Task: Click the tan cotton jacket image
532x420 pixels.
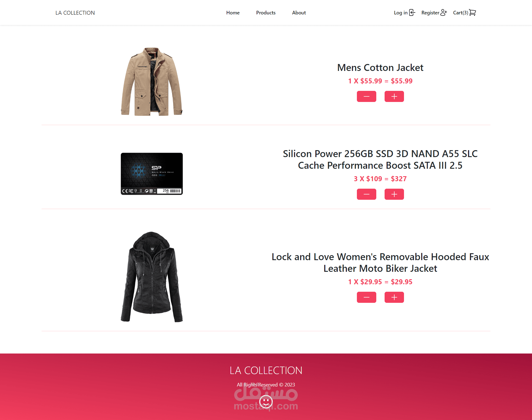Action: (152, 82)
